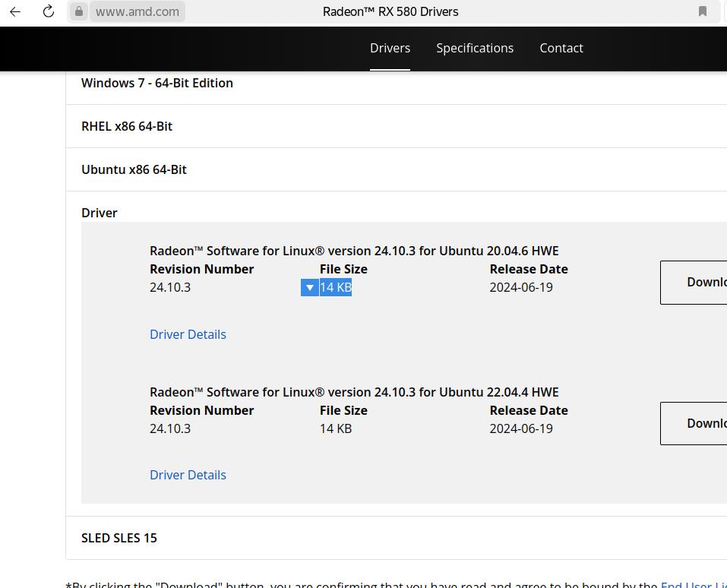
Task: Go back using the browser back arrow
Action: [15, 11]
